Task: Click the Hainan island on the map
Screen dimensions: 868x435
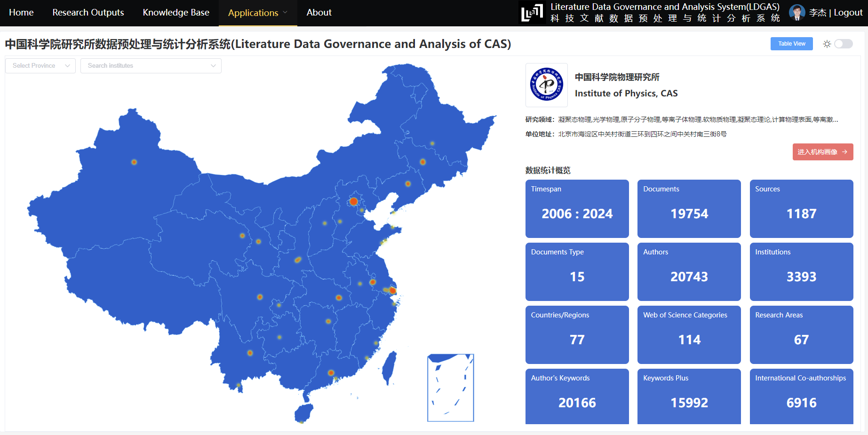Action: point(304,413)
